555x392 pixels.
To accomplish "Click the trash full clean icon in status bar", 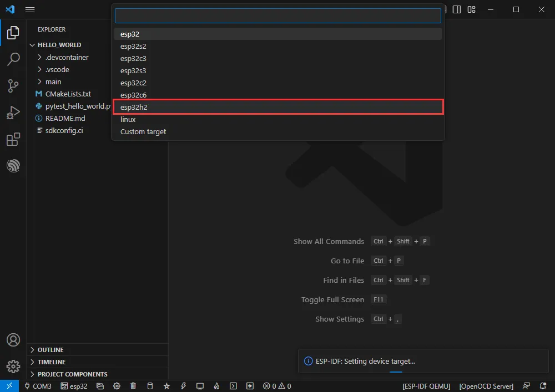I will (x=133, y=386).
